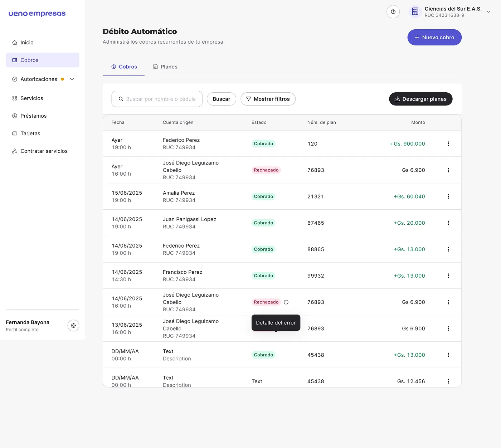Screen dimensions: 501x448
Task: Switch to the Planes tab
Action: coord(165,67)
